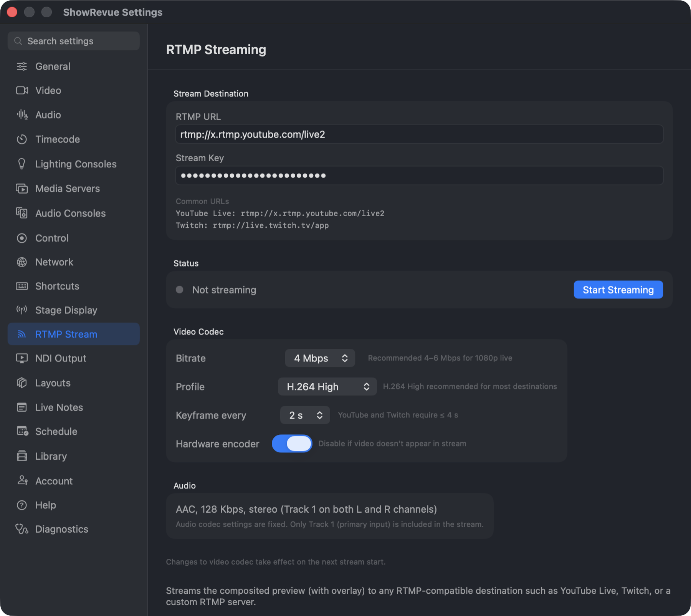The height and width of the screenshot is (616, 691).
Task: Select the Audio sidebar item
Action: coord(73,115)
